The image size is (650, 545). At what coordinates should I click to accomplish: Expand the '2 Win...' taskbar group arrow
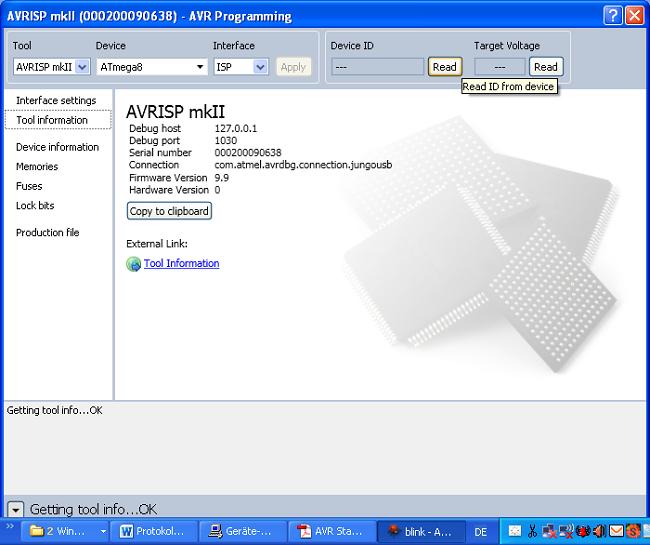point(103,531)
